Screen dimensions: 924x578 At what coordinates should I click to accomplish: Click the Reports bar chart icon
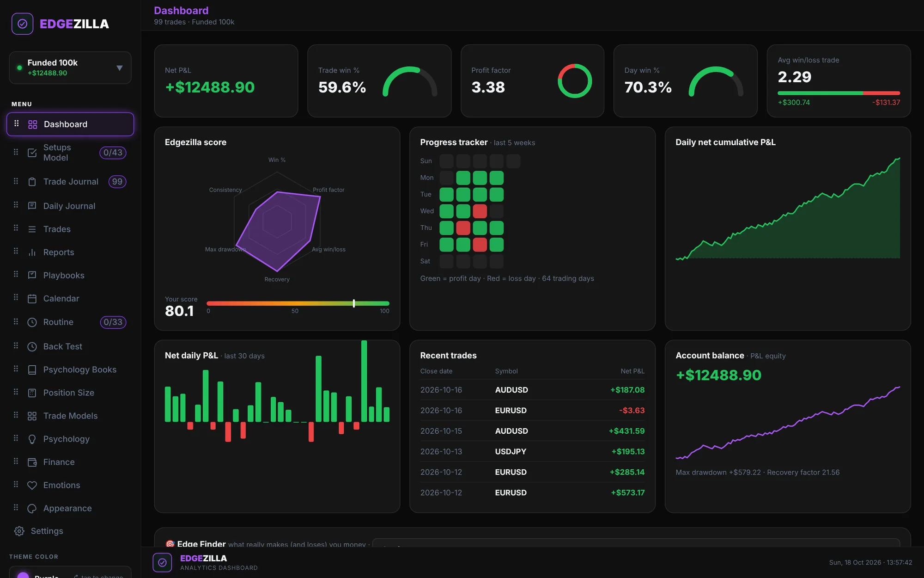[32, 252]
